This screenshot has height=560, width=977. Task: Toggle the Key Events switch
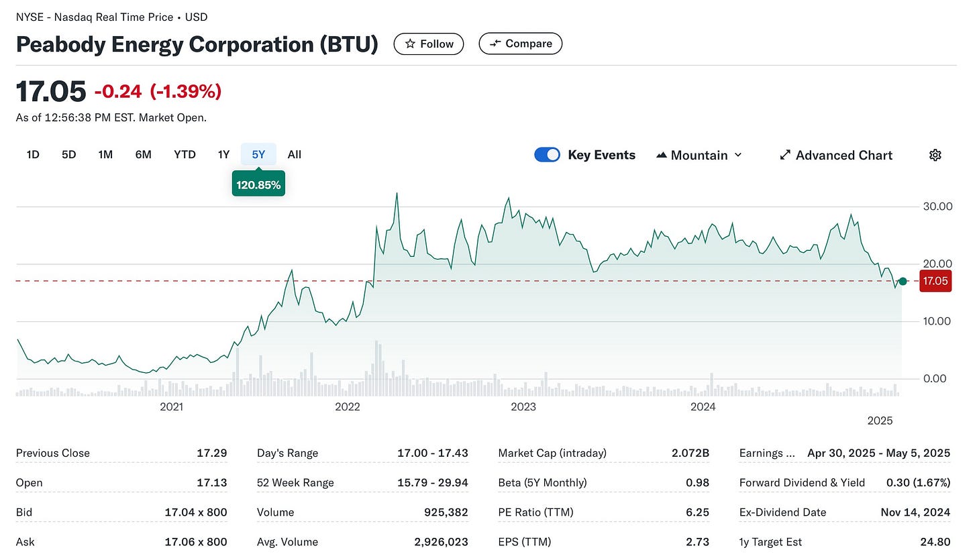coord(547,155)
